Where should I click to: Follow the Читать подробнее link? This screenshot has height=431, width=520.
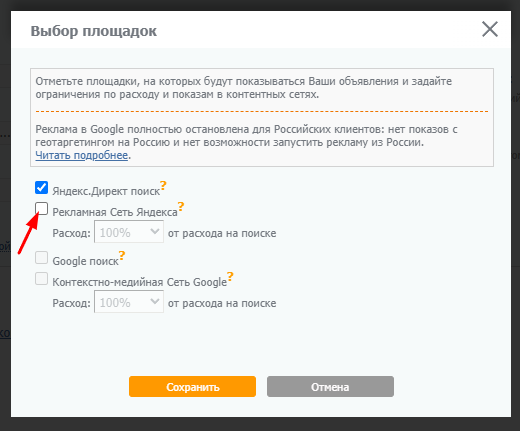tap(82, 155)
